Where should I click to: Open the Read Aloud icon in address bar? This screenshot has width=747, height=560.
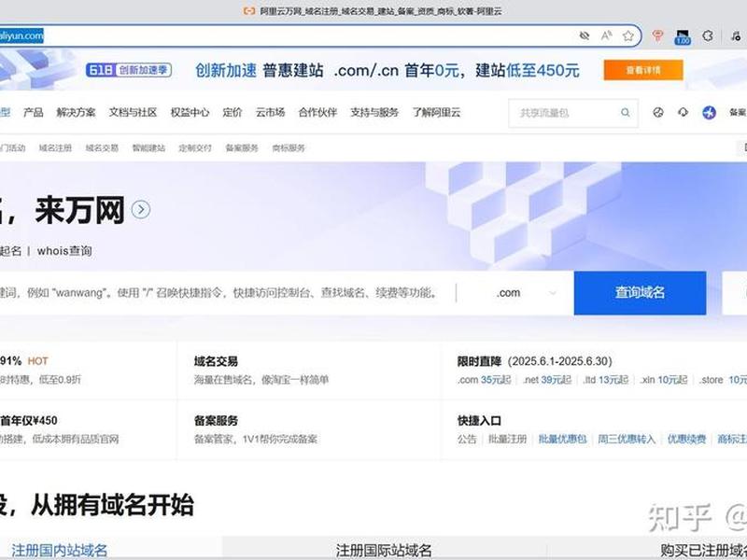[606, 35]
